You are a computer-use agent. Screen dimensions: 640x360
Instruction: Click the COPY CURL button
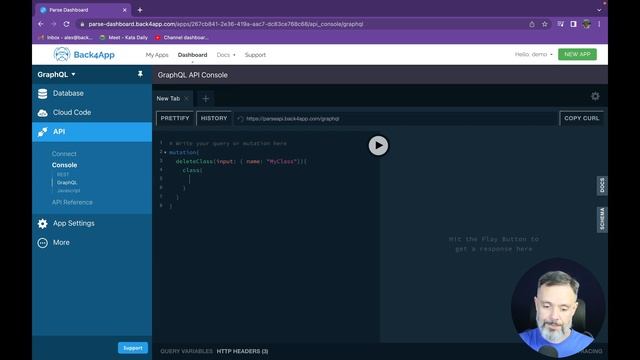point(582,118)
